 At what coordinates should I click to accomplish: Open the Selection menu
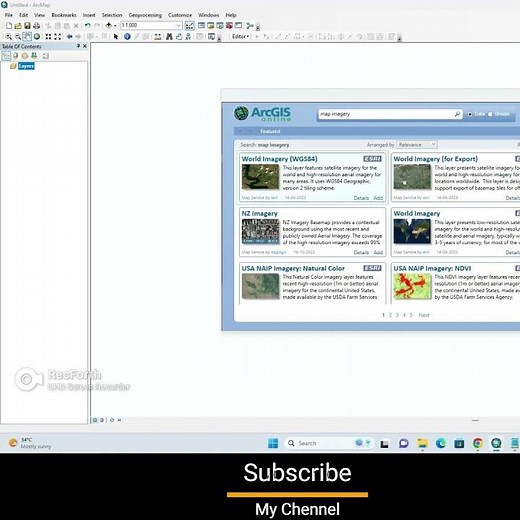click(112, 15)
